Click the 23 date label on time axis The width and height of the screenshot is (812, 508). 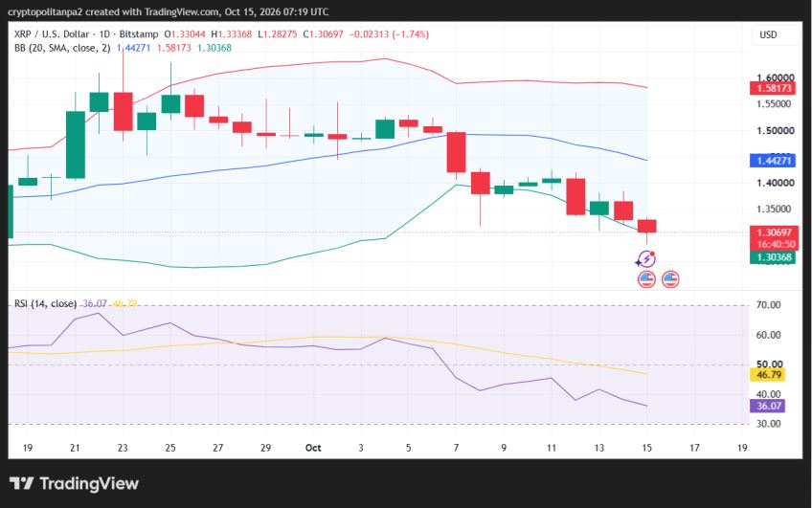coord(123,448)
